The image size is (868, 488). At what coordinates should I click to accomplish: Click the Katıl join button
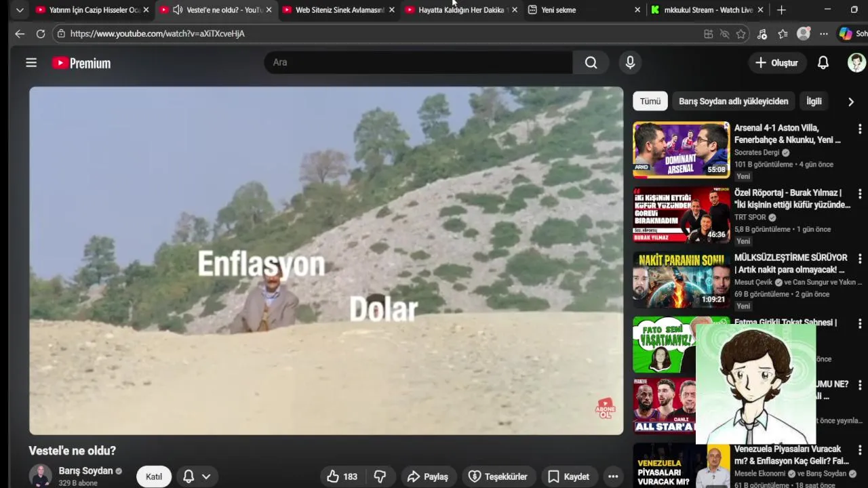[154, 476]
